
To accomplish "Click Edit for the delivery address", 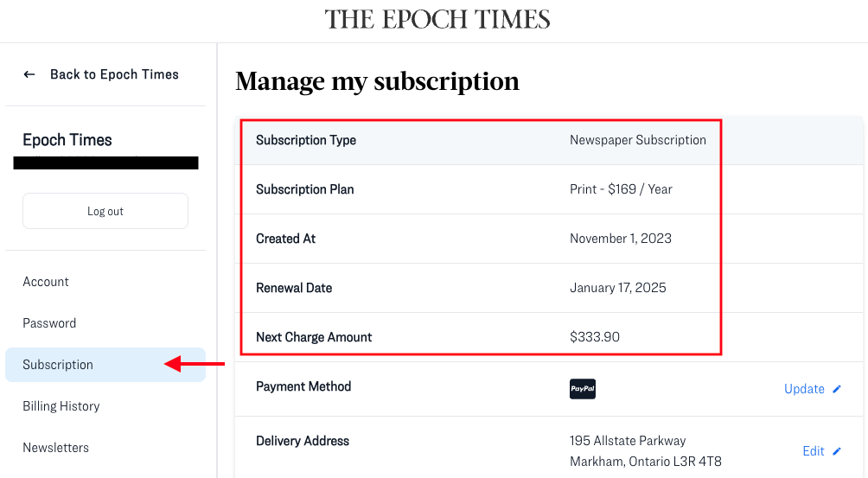I will coord(814,451).
